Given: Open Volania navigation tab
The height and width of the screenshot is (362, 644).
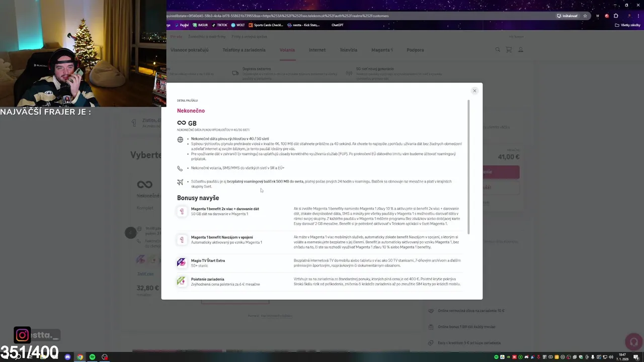Looking at the screenshot, I should 287,50.
